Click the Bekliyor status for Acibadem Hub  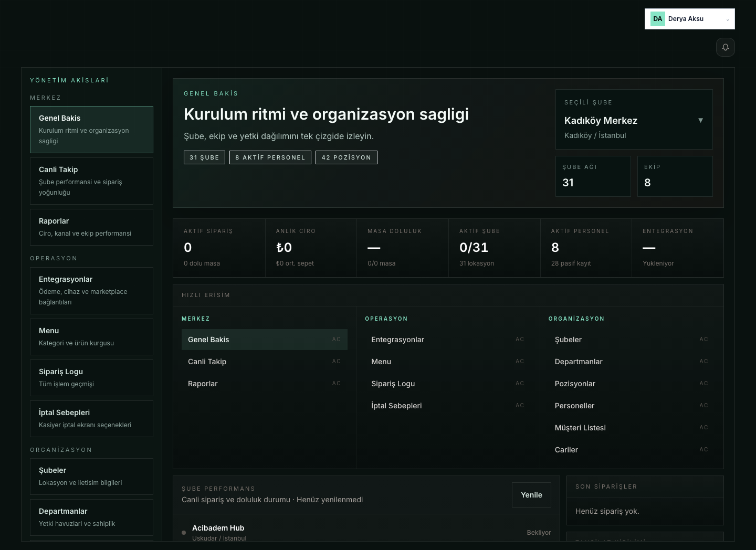pyautogui.click(x=539, y=533)
